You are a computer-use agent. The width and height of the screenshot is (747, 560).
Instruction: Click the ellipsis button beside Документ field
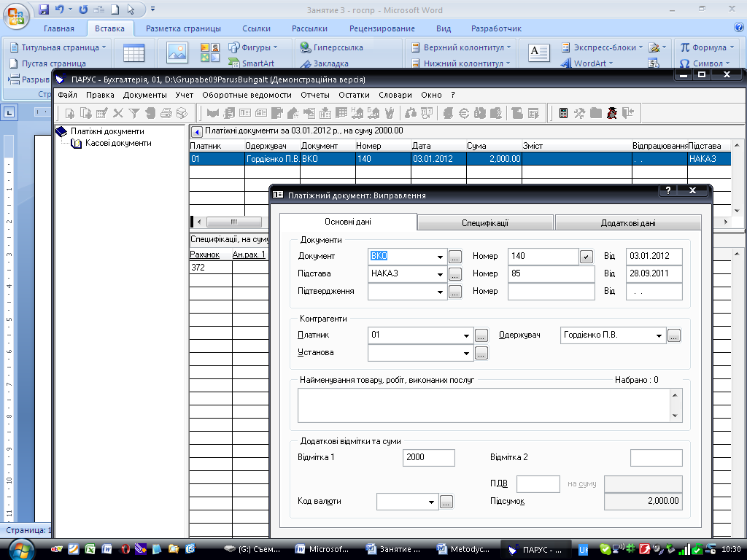pos(455,257)
